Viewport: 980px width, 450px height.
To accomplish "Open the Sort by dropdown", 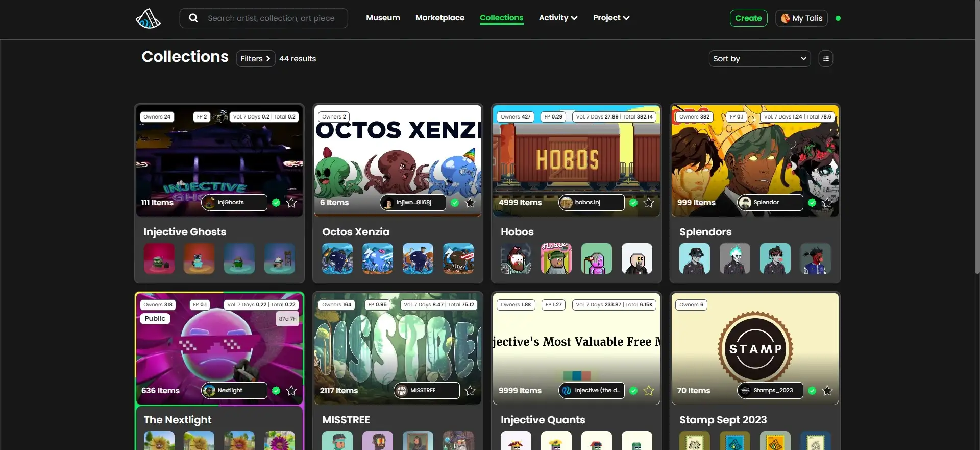I will (759, 59).
